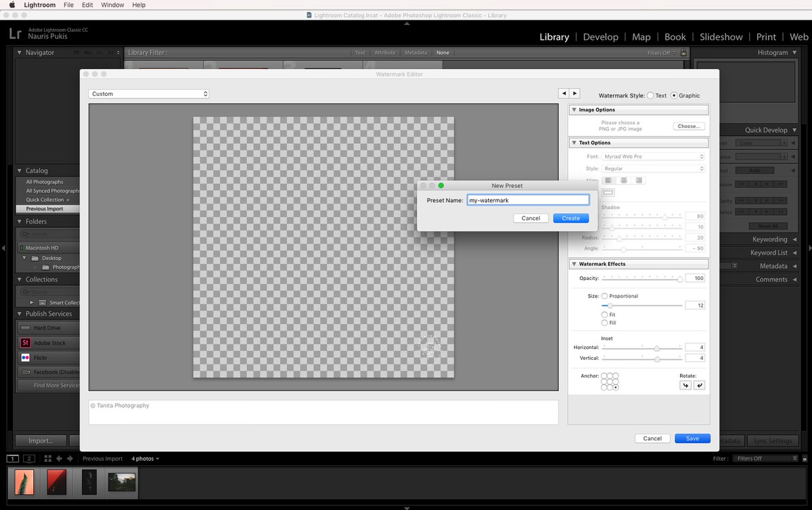
Task: Open the Font dropdown Myriad Web Pro
Action: click(x=654, y=156)
